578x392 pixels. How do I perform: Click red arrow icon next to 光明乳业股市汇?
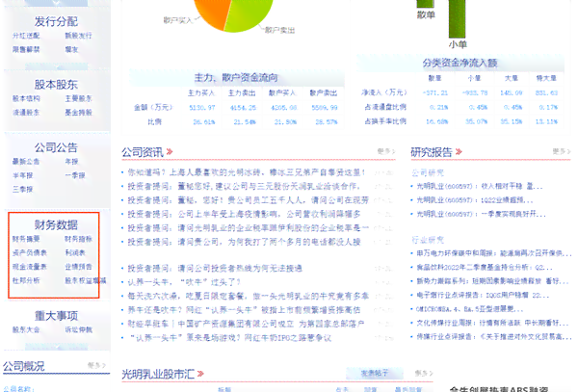(200, 374)
